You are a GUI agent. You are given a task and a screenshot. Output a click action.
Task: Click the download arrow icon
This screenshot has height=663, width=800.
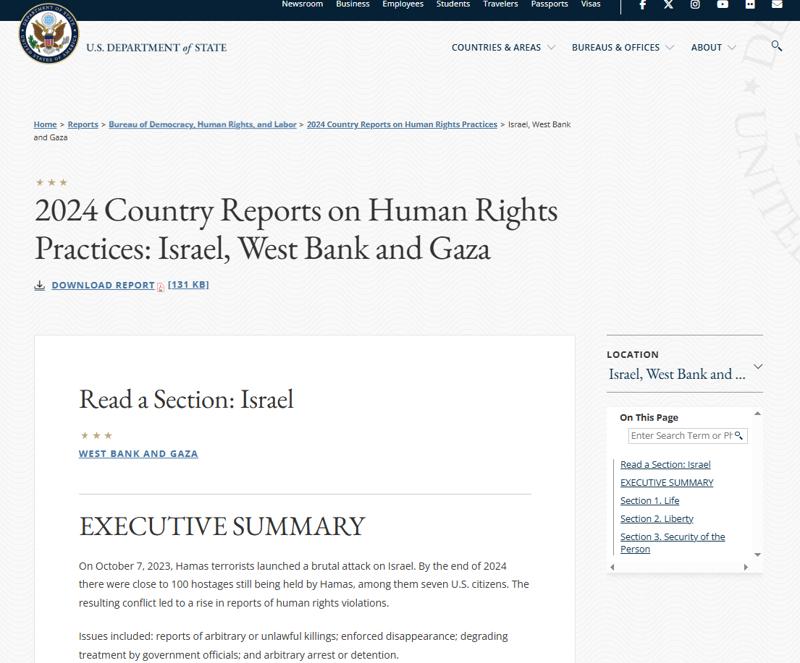pos(39,285)
